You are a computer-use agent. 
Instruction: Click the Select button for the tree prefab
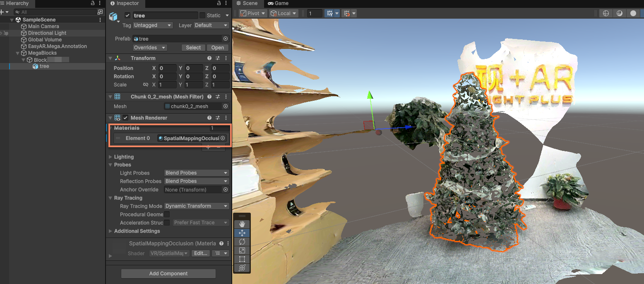point(193,47)
